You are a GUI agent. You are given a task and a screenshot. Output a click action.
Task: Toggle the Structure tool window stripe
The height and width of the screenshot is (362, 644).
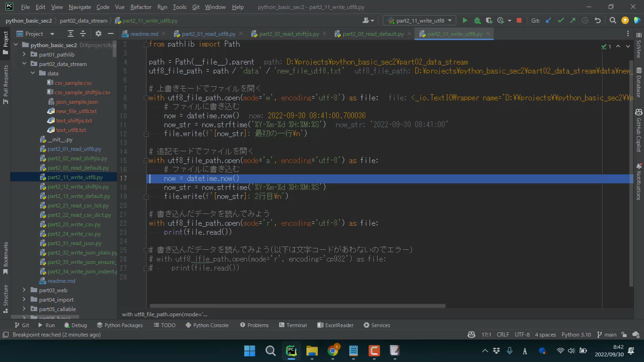(x=6, y=296)
